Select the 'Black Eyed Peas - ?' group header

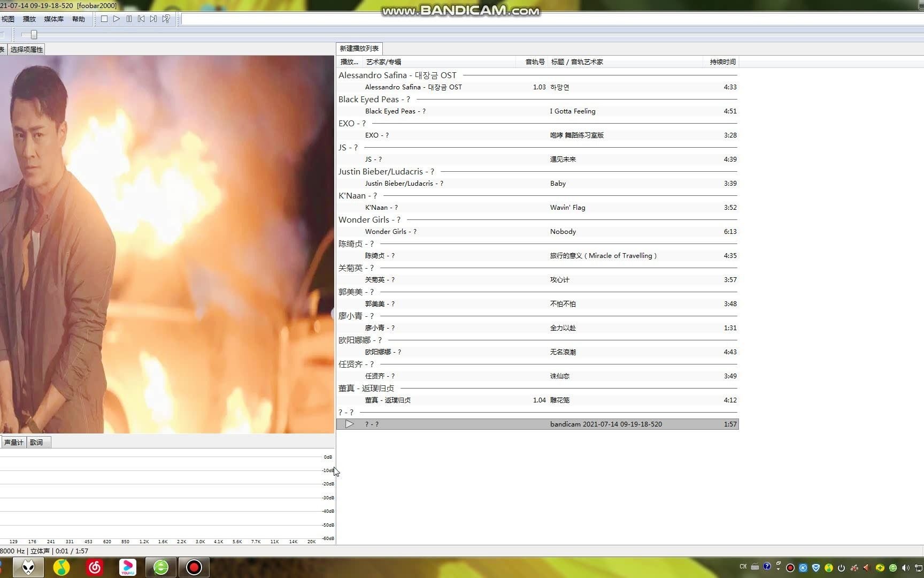[x=537, y=99]
